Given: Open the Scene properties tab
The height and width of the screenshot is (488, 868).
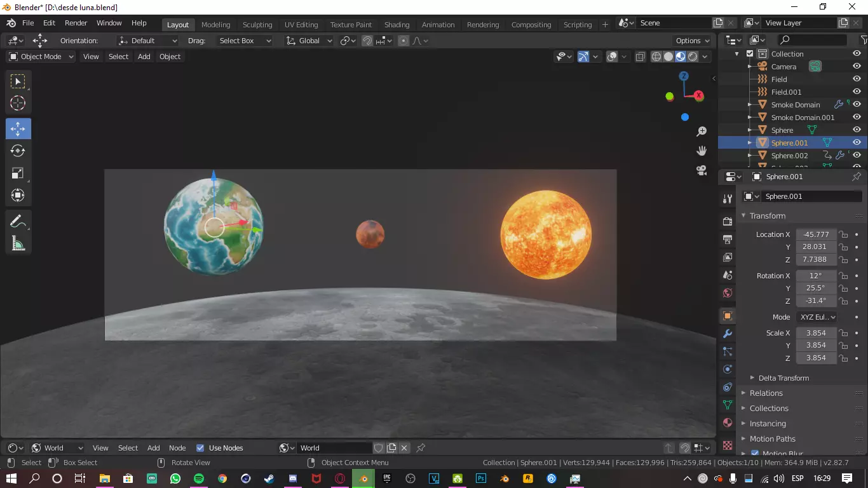Looking at the screenshot, I should point(728,275).
